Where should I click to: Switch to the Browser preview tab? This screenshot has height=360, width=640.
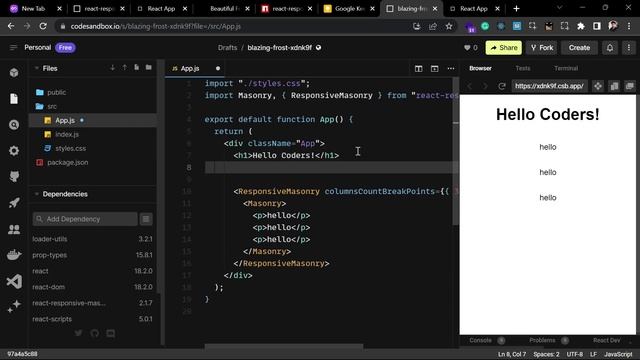pyautogui.click(x=480, y=68)
